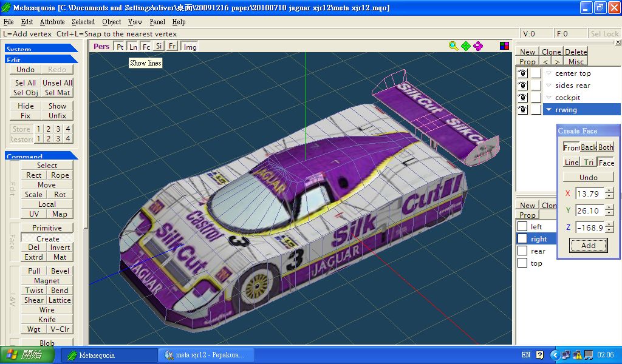Switch to Pepakura taskbar window
This screenshot has width=622, height=364.
pyautogui.click(x=207, y=355)
